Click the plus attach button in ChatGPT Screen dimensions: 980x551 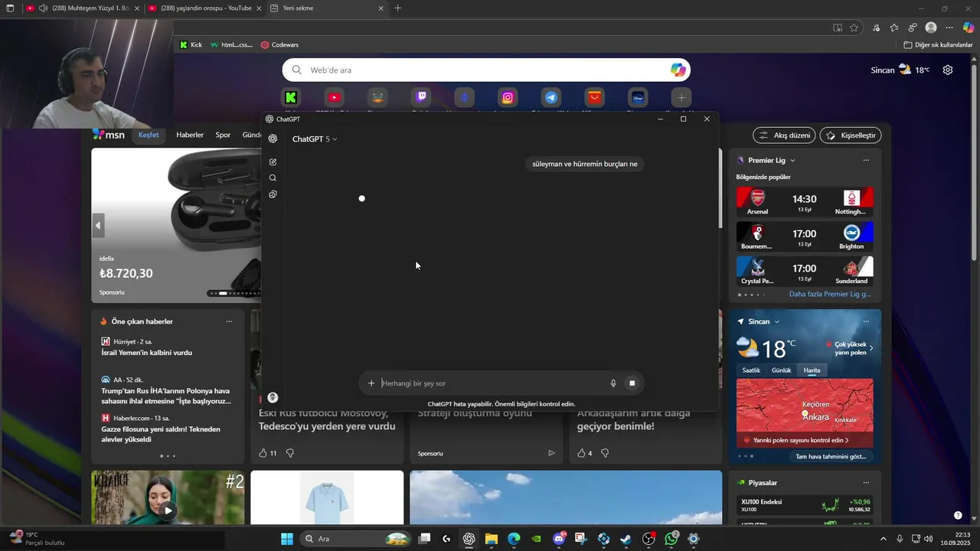click(x=371, y=383)
